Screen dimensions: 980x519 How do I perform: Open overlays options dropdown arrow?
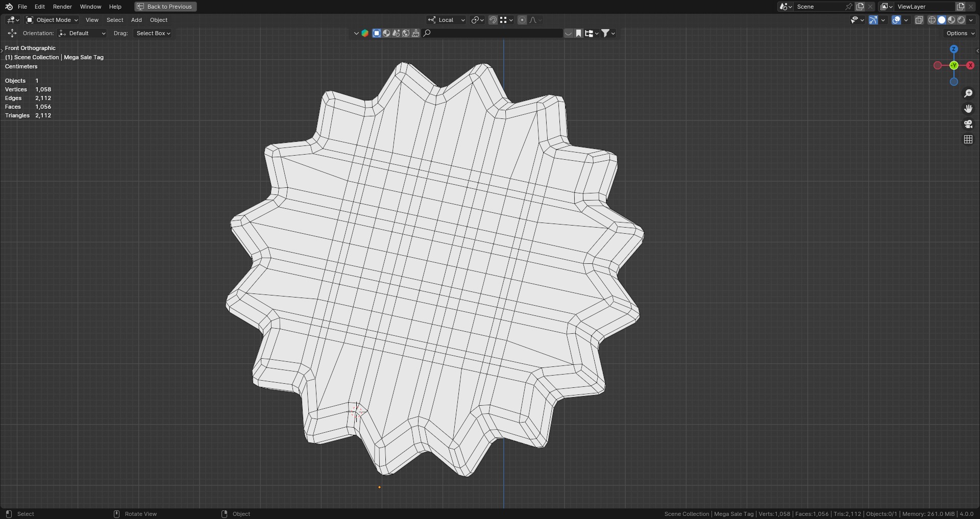click(x=906, y=20)
